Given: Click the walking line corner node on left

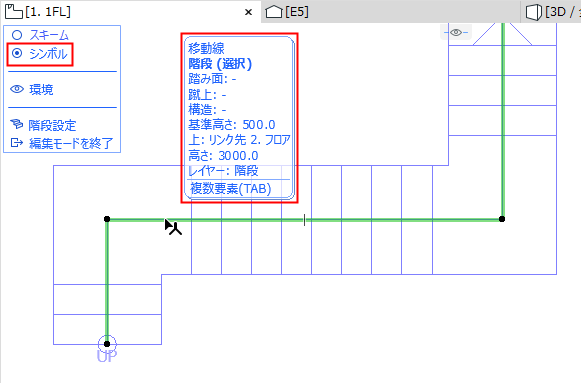Looking at the screenshot, I should tap(107, 219).
